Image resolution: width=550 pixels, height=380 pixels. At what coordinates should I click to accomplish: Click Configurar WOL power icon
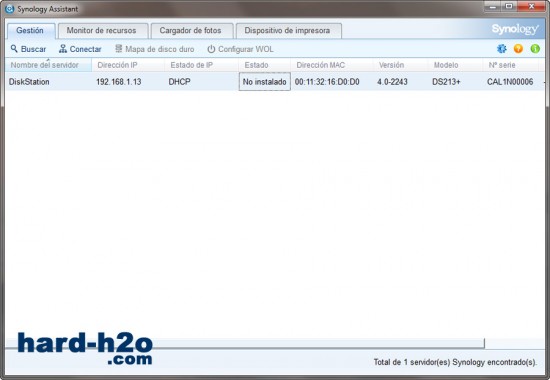coord(211,49)
